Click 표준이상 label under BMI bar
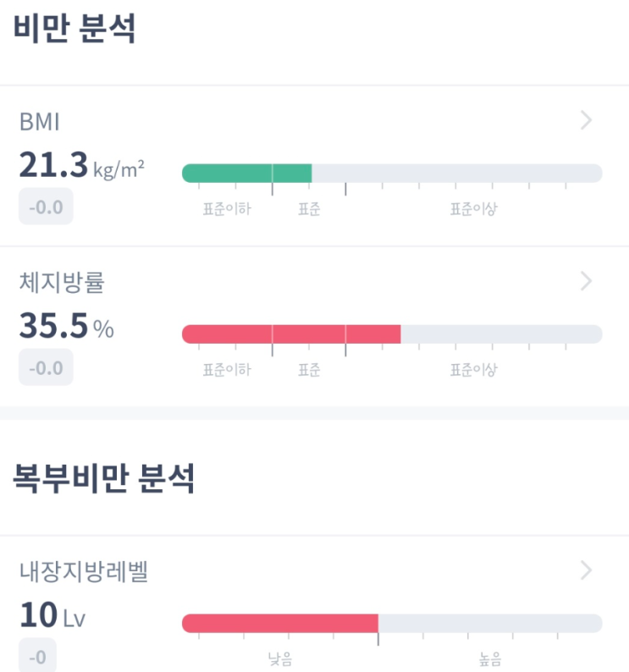Image resolution: width=629 pixels, height=672 pixels. pos(473,209)
